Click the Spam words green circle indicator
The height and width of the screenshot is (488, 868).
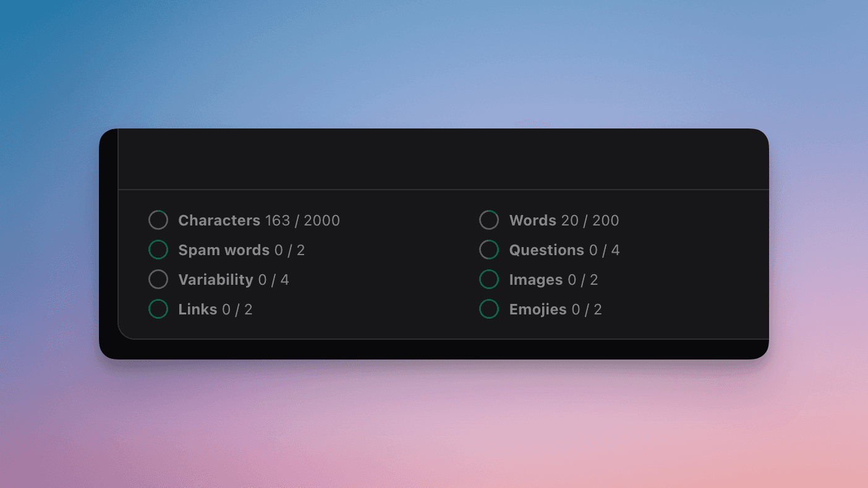158,250
